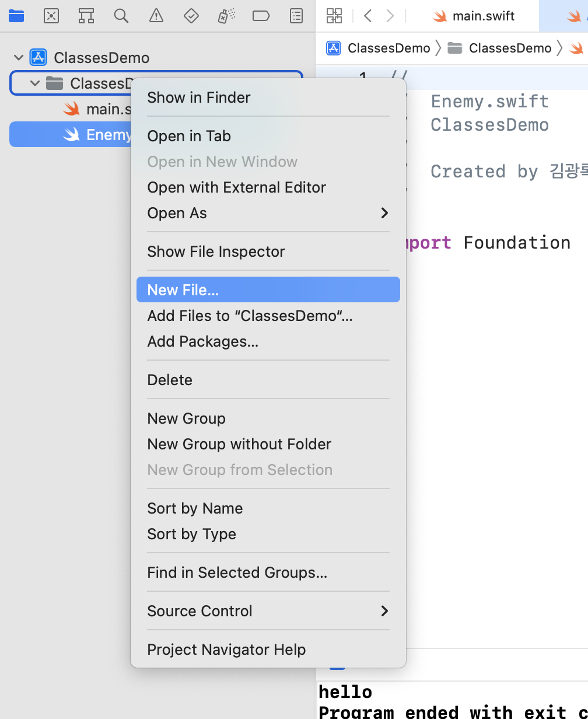Select ClassesDemo folder in jump bar
Viewport: 588px width, 719px height.
pos(499,48)
